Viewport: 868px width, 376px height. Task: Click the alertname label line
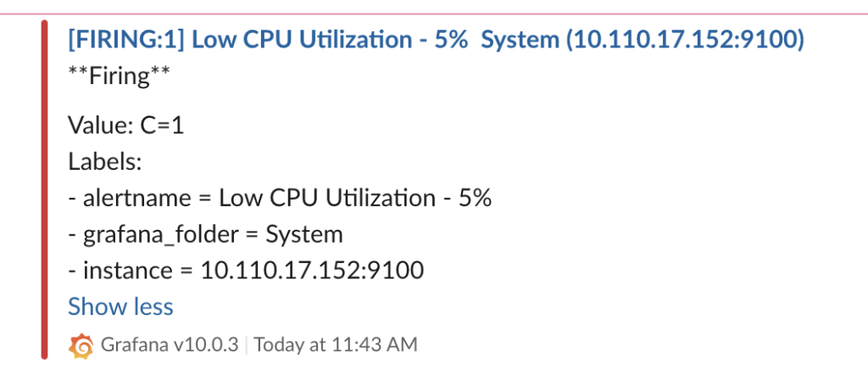pyautogui.click(x=280, y=198)
